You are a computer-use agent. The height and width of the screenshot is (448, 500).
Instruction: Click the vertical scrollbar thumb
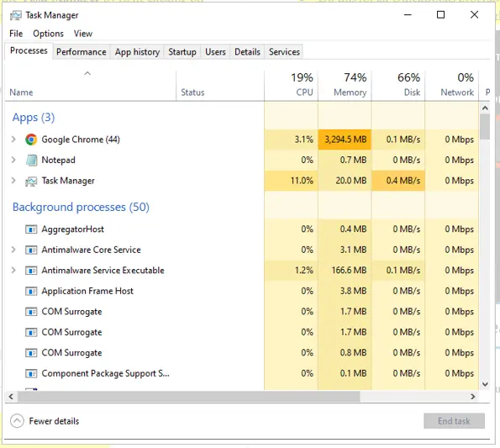coord(485,127)
